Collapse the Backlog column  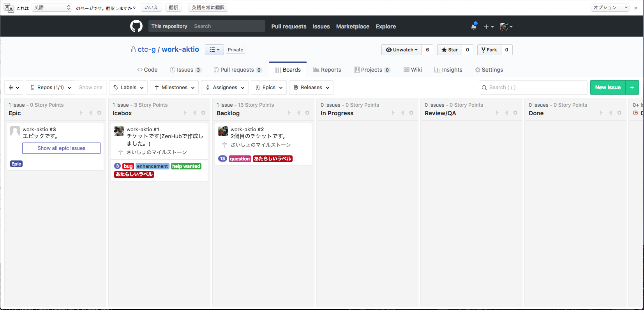click(298, 113)
